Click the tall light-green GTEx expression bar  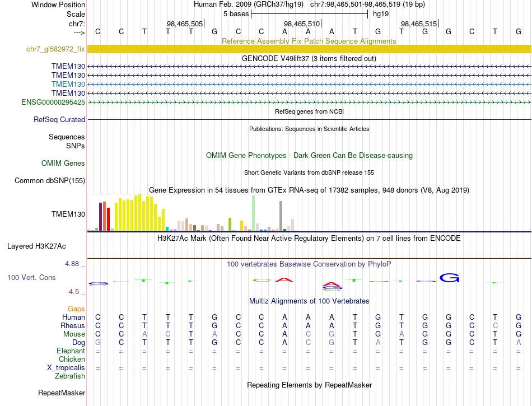coord(254,213)
